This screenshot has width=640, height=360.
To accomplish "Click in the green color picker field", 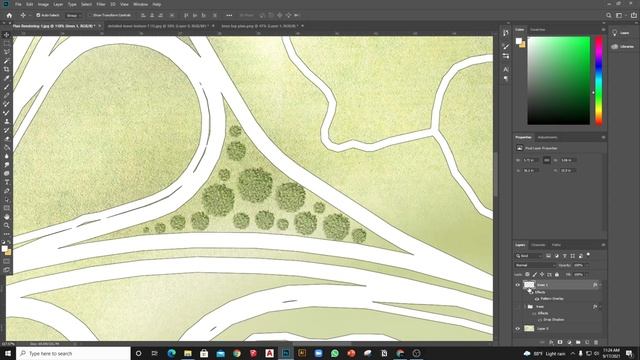I will [x=558, y=80].
